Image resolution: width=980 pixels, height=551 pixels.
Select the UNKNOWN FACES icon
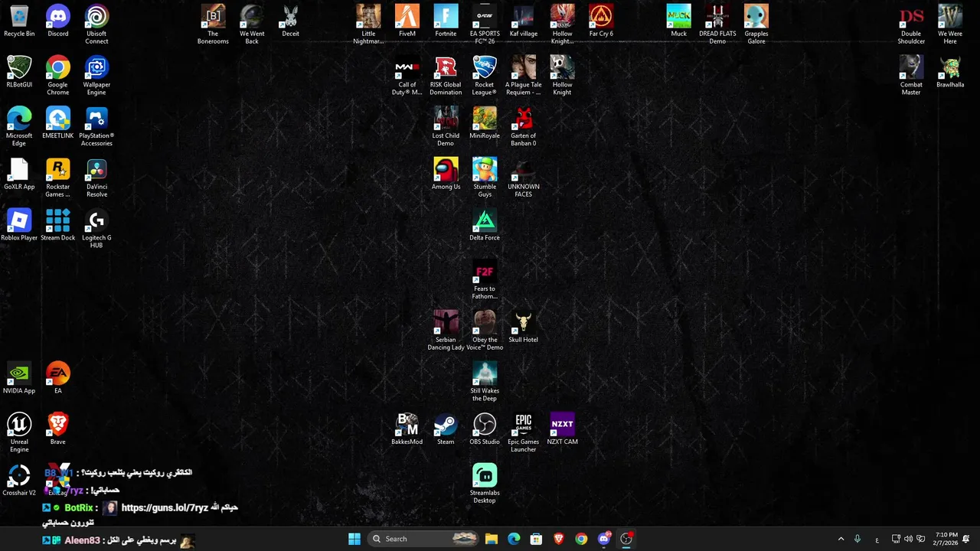(524, 178)
